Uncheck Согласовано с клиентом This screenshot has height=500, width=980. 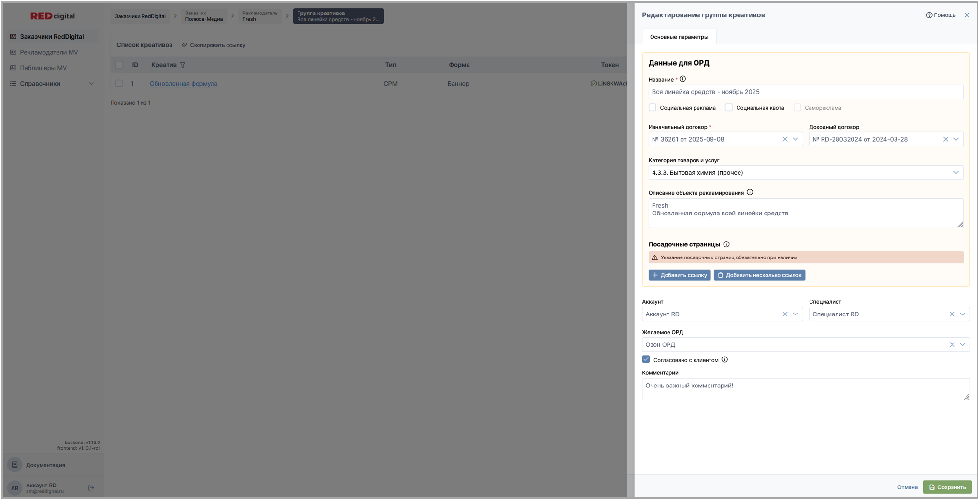point(646,359)
